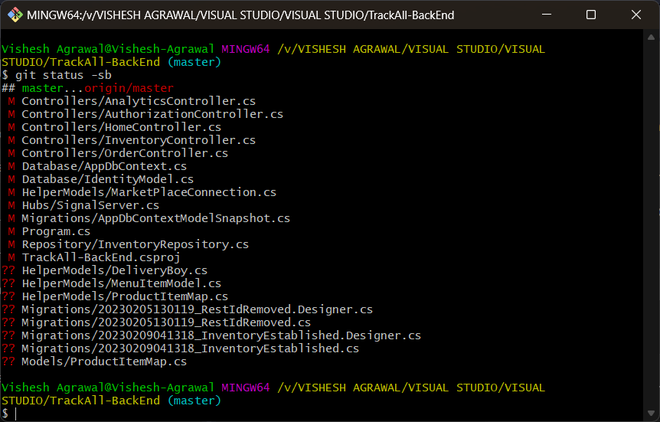The image size is (660, 422).
Task: Click the Repository/InventoryRepository.cs entry
Action: (135, 244)
